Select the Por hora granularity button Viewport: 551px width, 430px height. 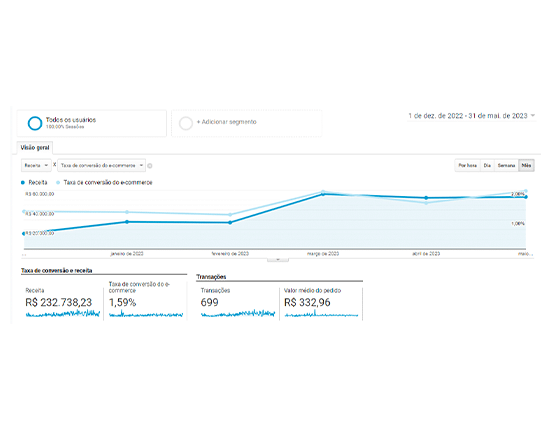(467, 165)
